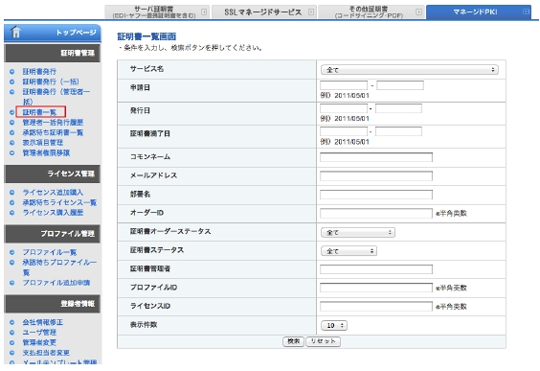Click the リセット button
The image size is (540, 371).
pyautogui.click(x=323, y=341)
